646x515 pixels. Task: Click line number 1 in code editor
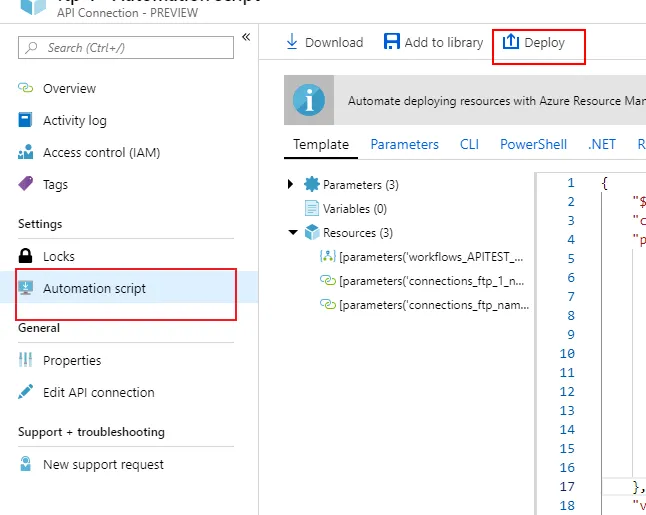pyautogui.click(x=571, y=183)
